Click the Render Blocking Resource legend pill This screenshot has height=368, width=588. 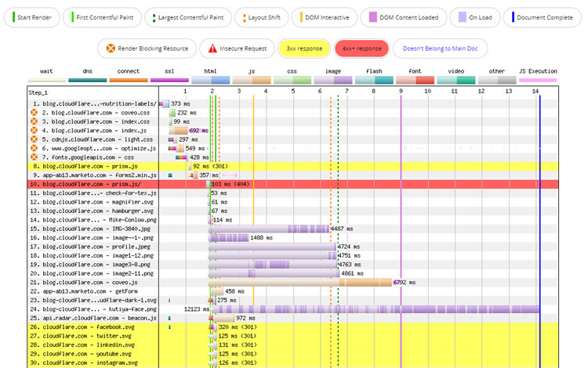[147, 49]
